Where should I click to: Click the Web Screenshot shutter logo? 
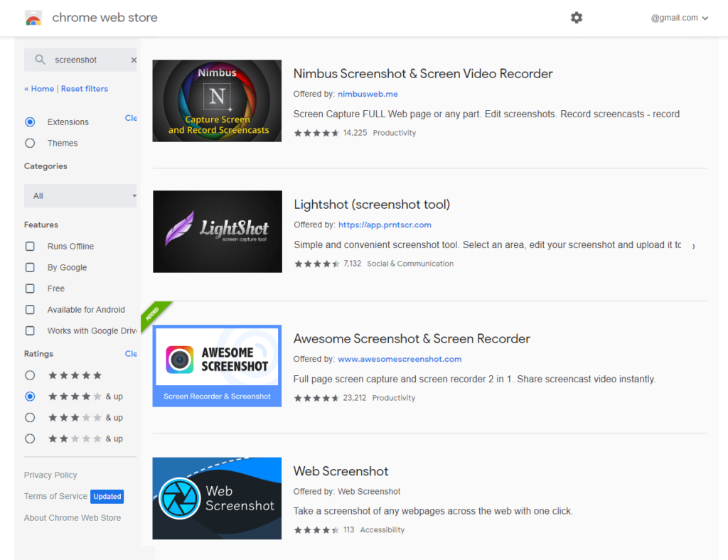pyautogui.click(x=217, y=498)
